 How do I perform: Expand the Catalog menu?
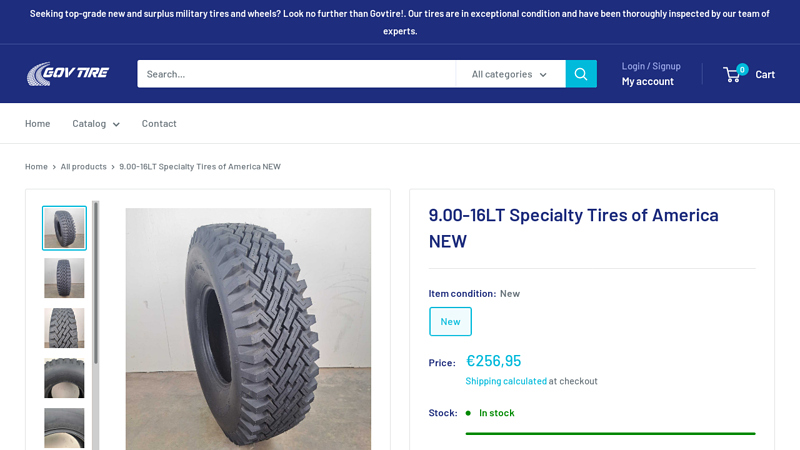96,123
